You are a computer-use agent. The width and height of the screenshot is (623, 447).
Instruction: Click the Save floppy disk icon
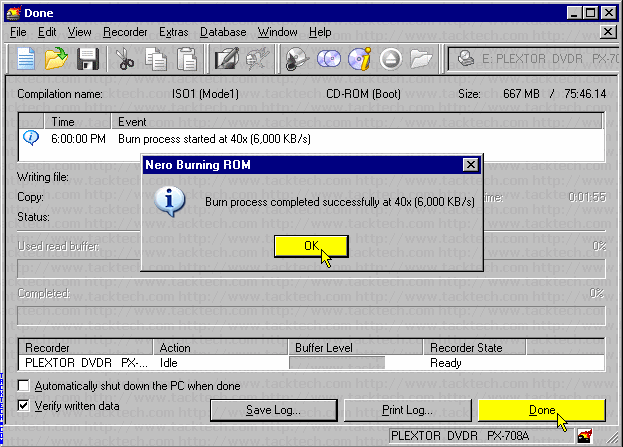[x=88, y=59]
